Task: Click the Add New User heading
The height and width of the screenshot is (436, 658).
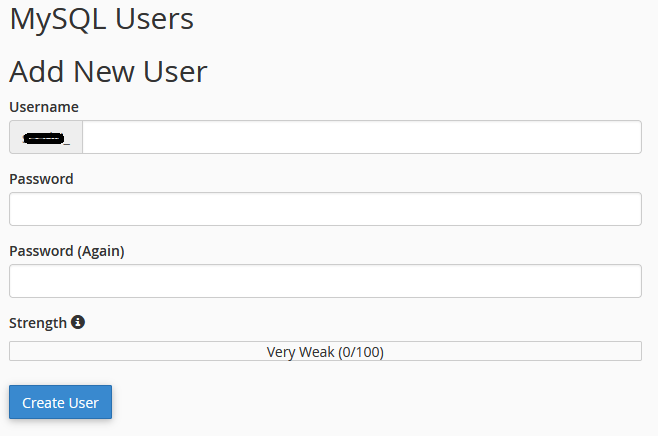Action: 108,71
